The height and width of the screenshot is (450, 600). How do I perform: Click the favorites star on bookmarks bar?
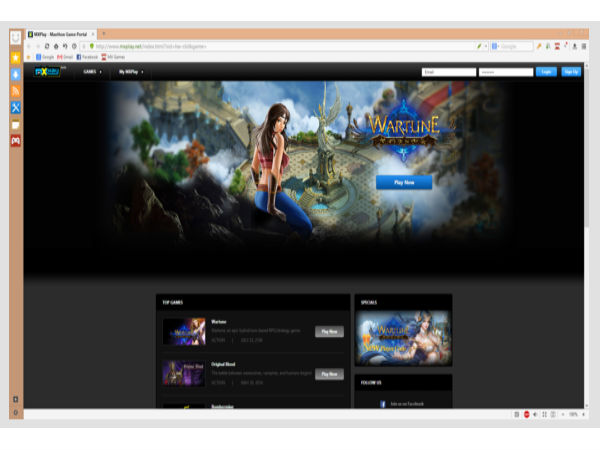pos(29,57)
